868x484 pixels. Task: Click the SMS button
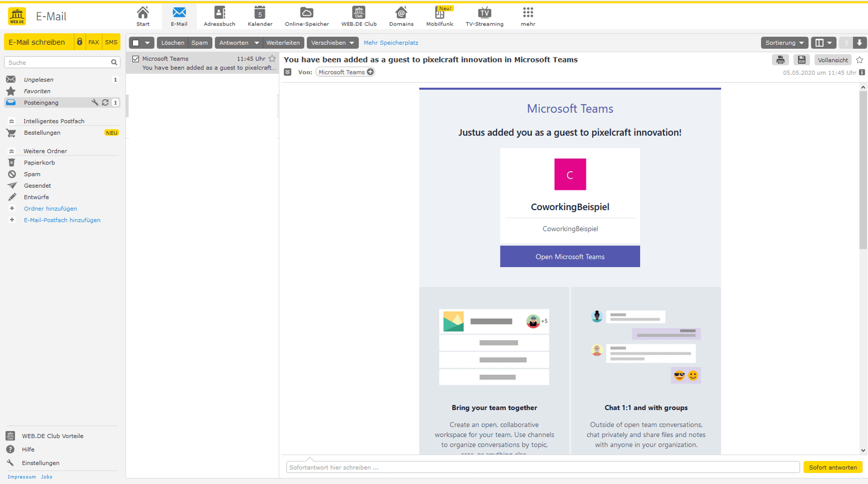(111, 42)
